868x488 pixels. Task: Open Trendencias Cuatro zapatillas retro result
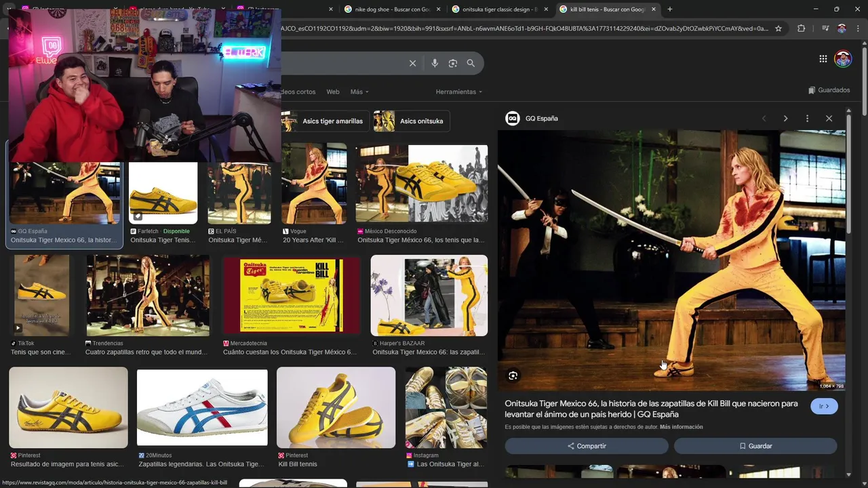(x=148, y=296)
